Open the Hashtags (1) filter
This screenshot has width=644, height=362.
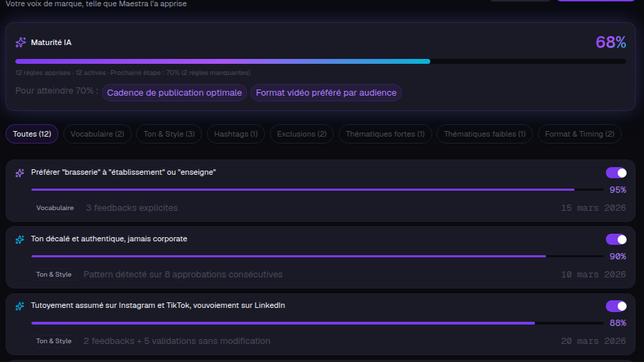pos(236,134)
